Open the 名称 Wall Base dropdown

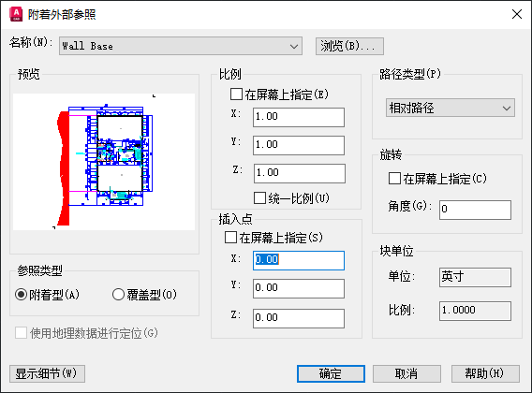pyautogui.click(x=181, y=46)
